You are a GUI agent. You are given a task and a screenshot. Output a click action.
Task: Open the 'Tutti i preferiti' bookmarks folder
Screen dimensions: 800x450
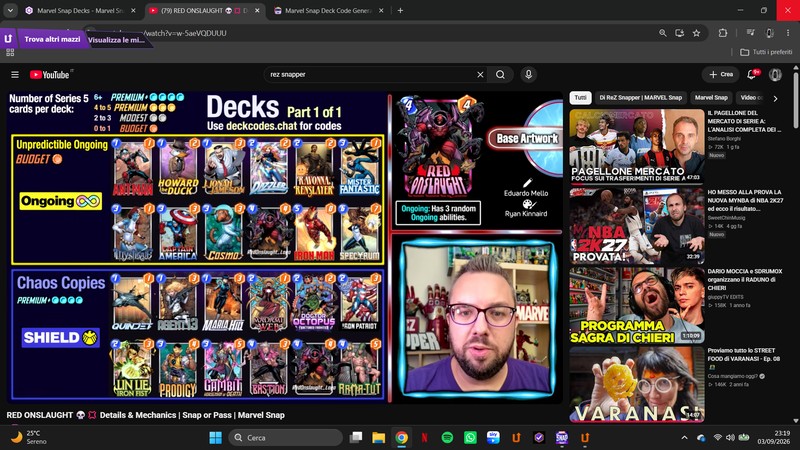pyautogui.click(x=766, y=52)
